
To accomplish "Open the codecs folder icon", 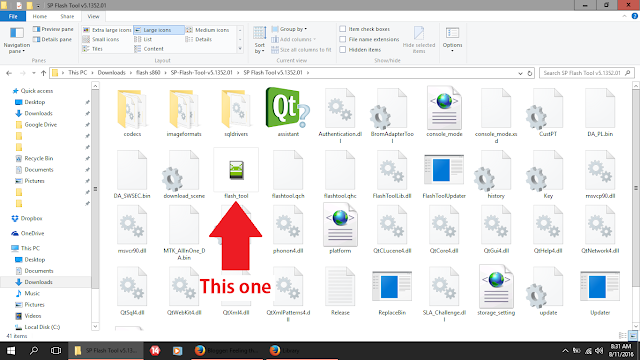I will click(132, 109).
